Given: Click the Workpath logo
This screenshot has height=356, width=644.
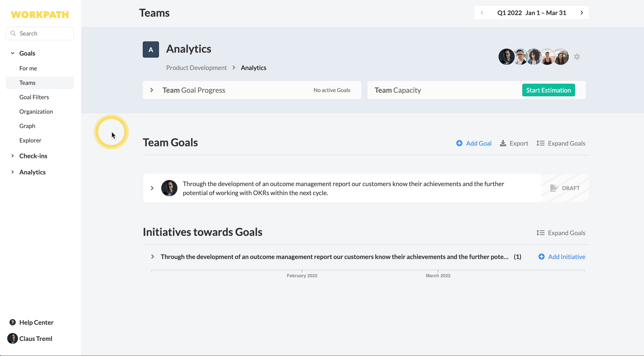Looking at the screenshot, I should tap(40, 14).
